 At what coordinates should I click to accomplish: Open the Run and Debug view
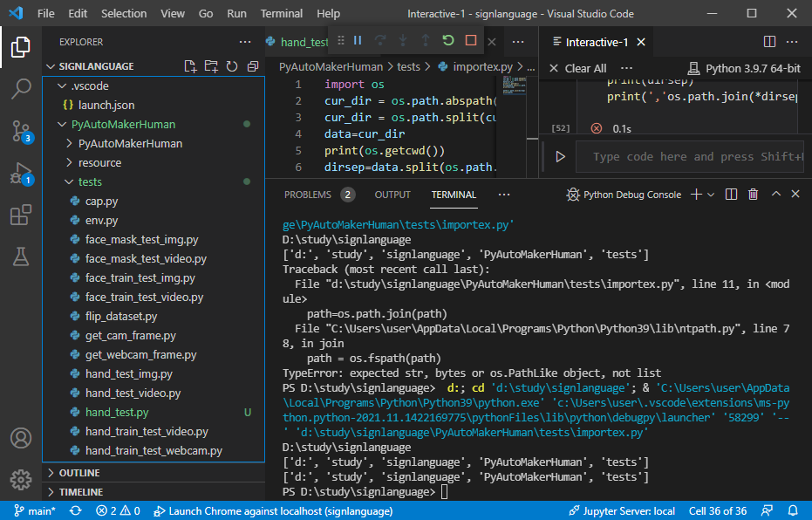click(x=21, y=174)
